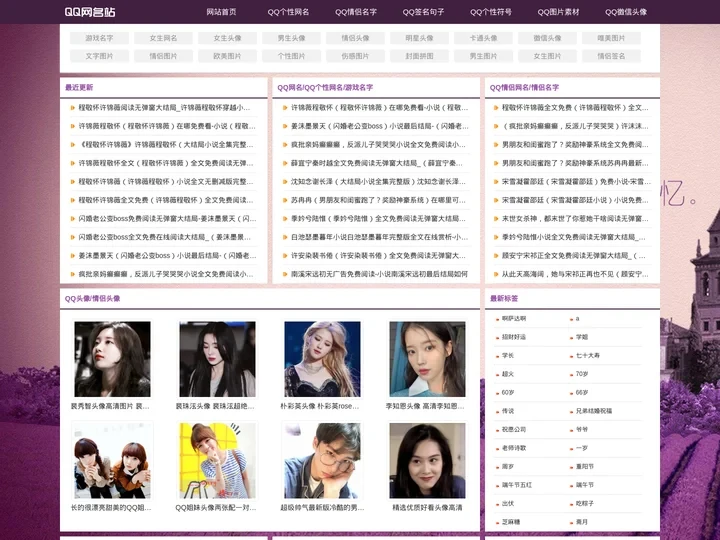
Task: Open the 宋雪凝霍邵廷小说 article link
Action: (x=575, y=200)
